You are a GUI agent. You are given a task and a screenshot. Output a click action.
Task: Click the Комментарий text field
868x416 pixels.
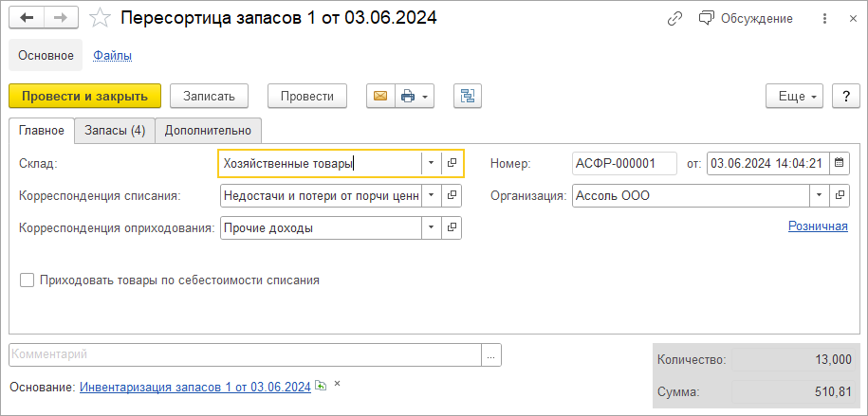pos(245,354)
